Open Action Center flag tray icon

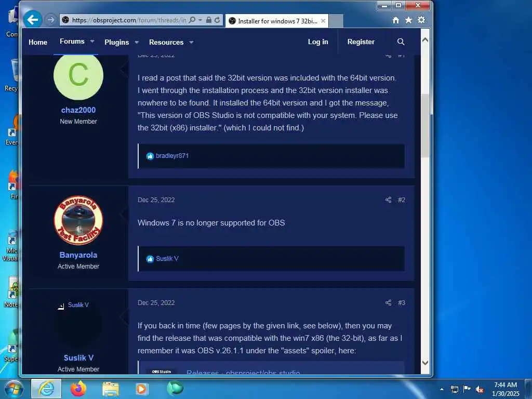point(467,389)
